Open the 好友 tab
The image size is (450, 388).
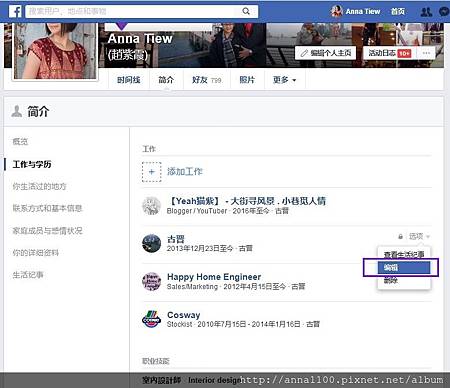(x=207, y=80)
